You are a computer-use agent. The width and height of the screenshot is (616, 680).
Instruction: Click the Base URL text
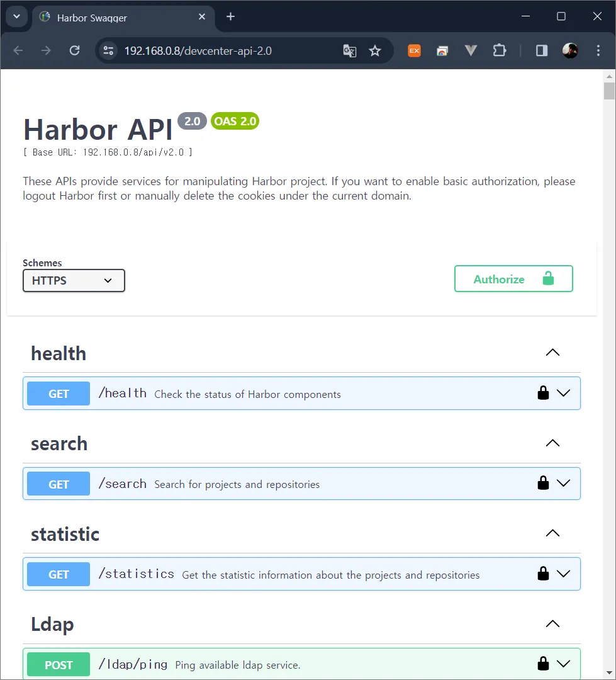[108, 152]
